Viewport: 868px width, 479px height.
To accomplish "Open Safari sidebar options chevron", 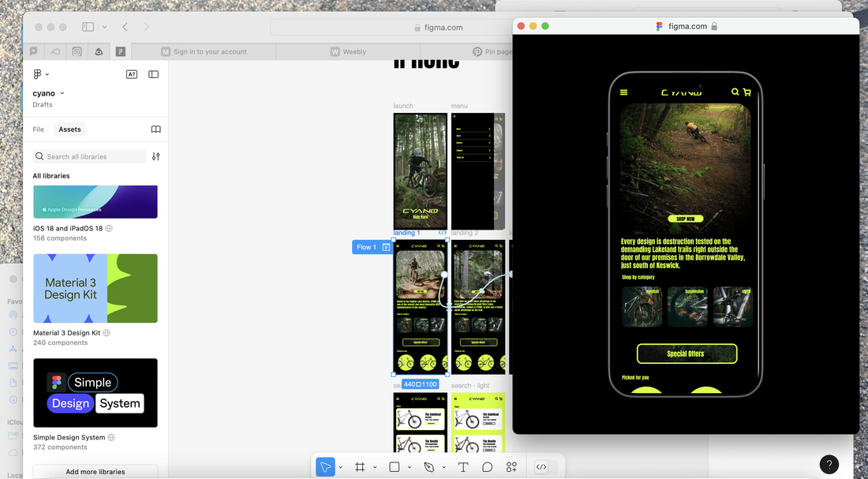I will (x=104, y=27).
